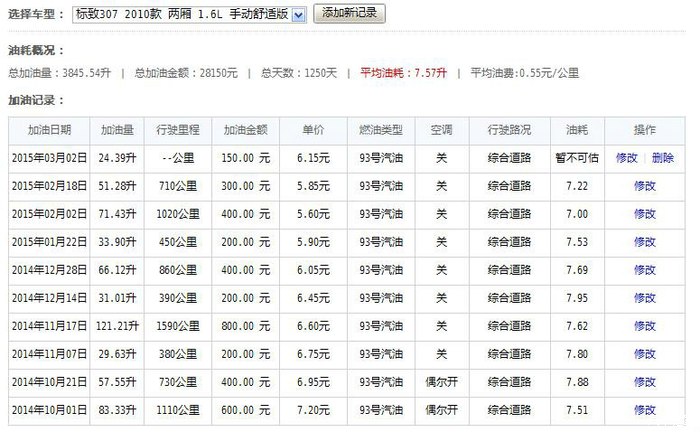The height and width of the screenshot is (432, 700).
Task: Click 修改 on the 2014年12月14日 row
Action: click(644, 298)
